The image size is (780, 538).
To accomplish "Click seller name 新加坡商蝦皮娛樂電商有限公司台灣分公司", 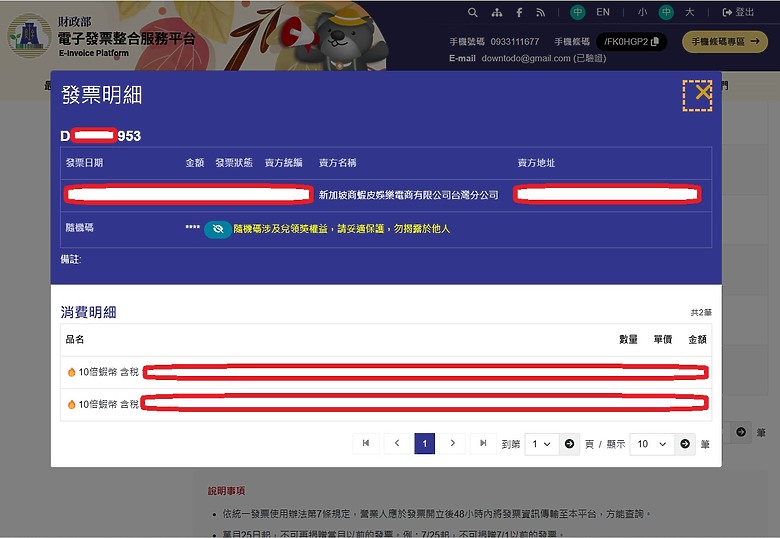I will point(408,195).
